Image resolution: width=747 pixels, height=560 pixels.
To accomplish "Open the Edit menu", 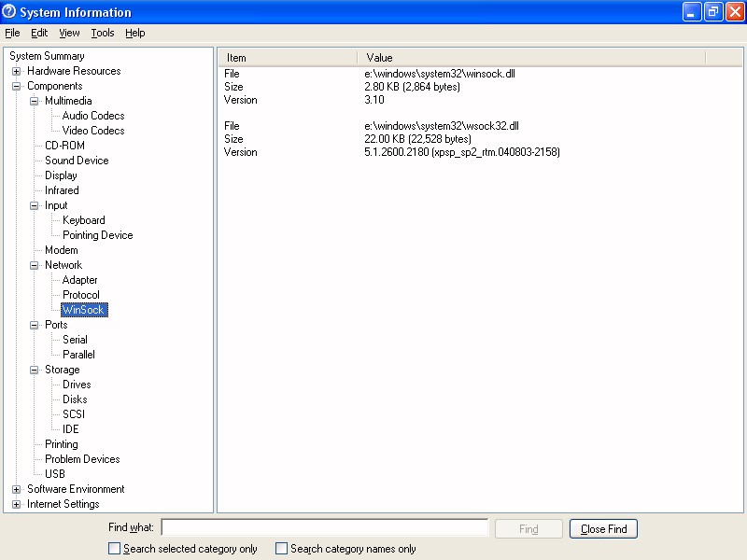I will click(x=39, y=33).
